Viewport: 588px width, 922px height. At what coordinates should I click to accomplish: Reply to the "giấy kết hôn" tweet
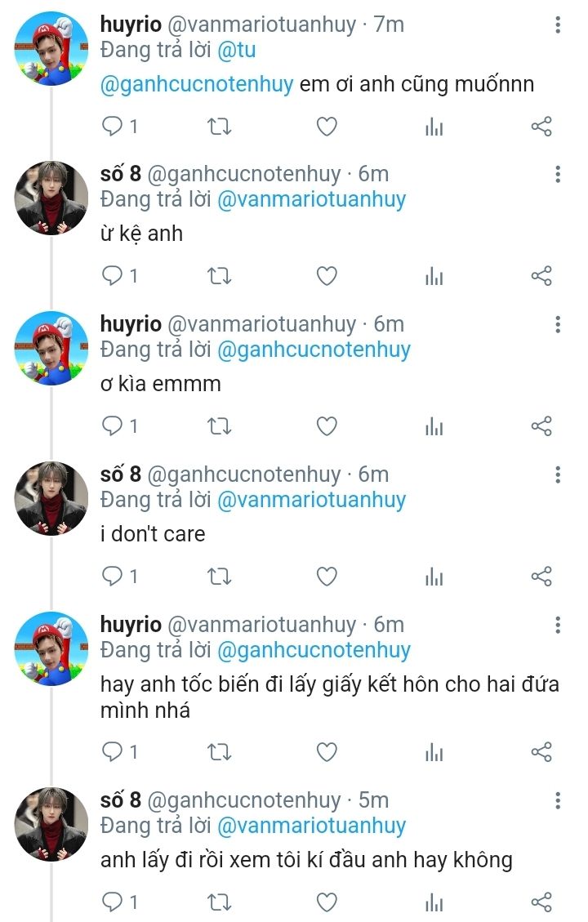[x=112, y=751]
